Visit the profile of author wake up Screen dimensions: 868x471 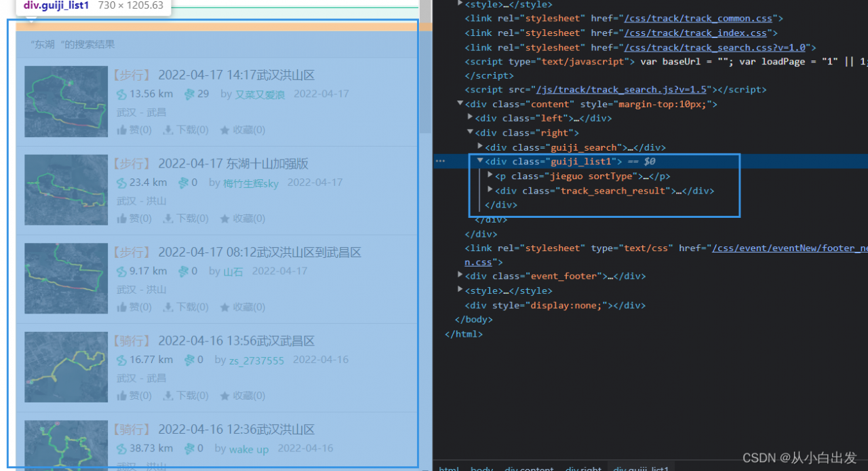pyautogui.click(x=249, y=449)
